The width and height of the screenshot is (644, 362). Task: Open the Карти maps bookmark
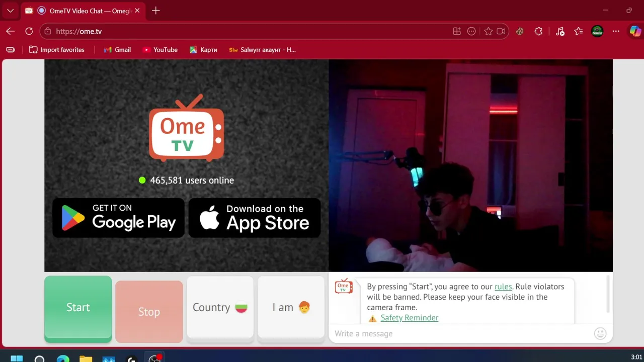coord(203,50)
